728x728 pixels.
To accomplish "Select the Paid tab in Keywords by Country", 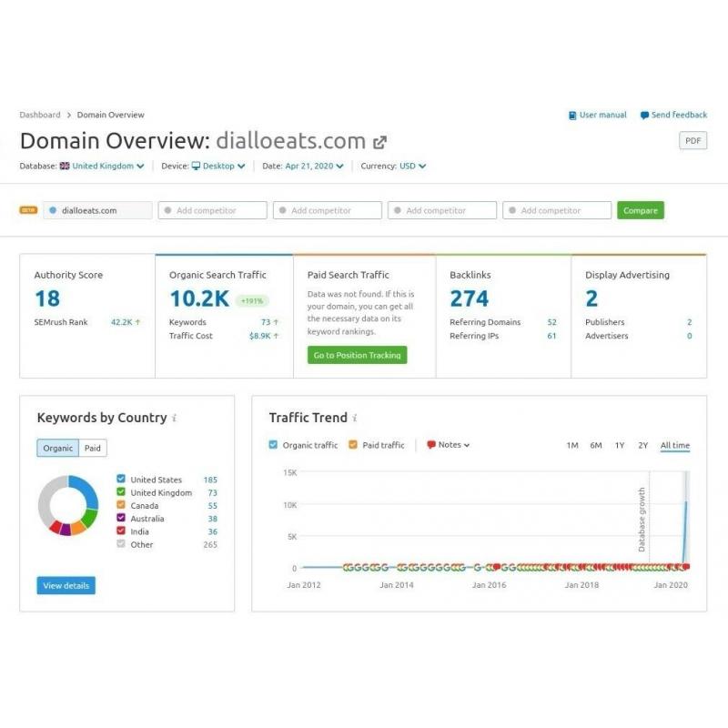I will tap(93, 448).
